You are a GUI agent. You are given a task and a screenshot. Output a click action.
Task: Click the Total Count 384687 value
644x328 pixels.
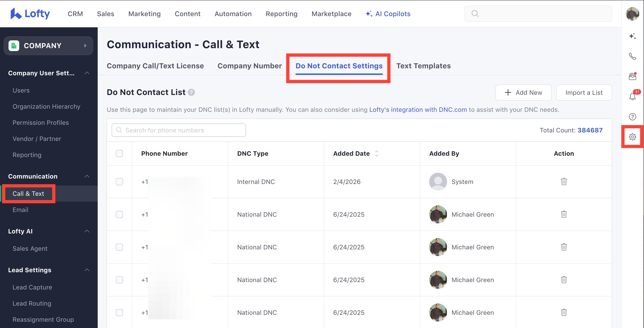[x=590, y=130]
